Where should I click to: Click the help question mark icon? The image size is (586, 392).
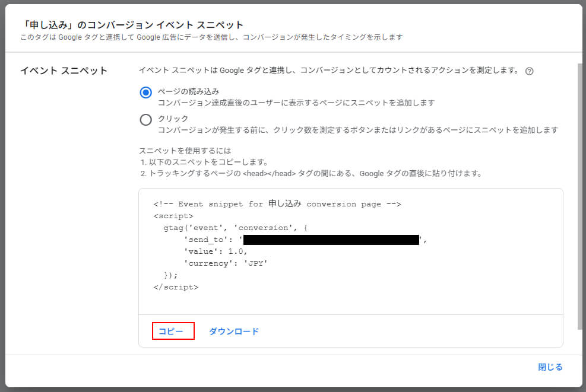pyautogui.click(x=530, y=71)
